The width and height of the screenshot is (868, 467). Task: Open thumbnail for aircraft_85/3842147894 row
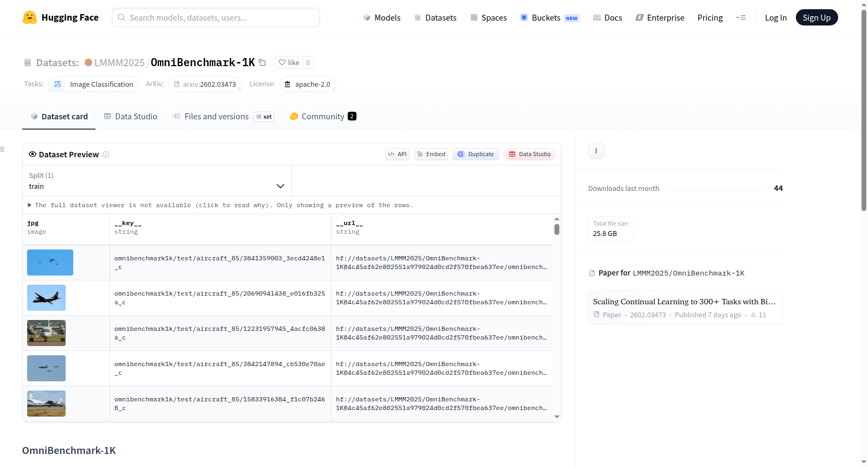point(46,368)
